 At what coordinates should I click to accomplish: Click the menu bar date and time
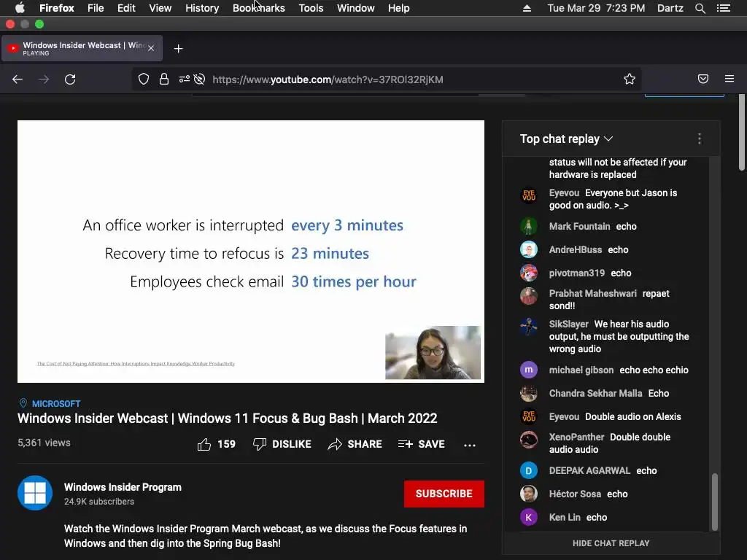(596, 8)
